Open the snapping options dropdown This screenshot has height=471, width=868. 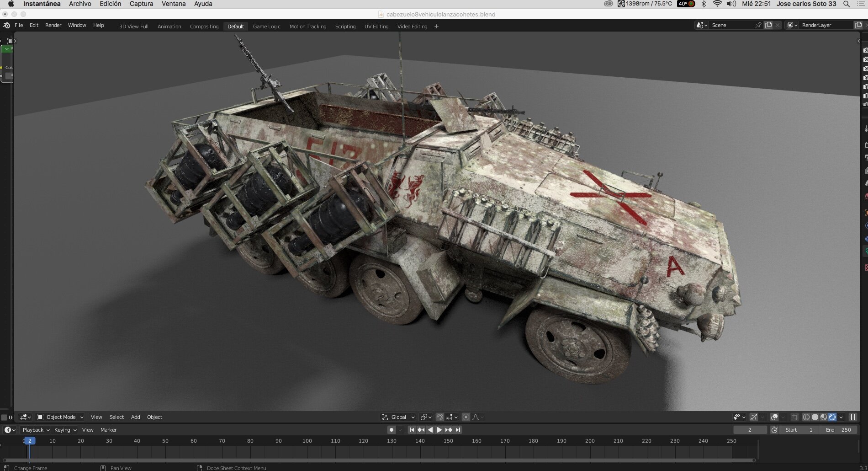tap(452, 417)
